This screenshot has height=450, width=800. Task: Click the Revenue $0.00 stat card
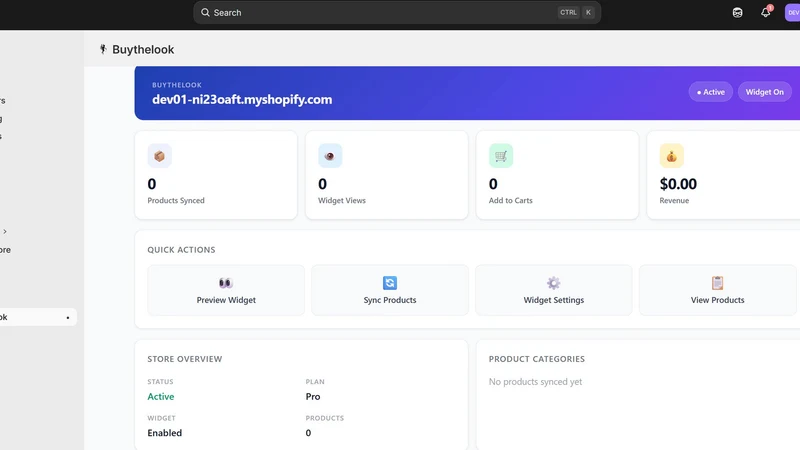[x=723, y=175]
